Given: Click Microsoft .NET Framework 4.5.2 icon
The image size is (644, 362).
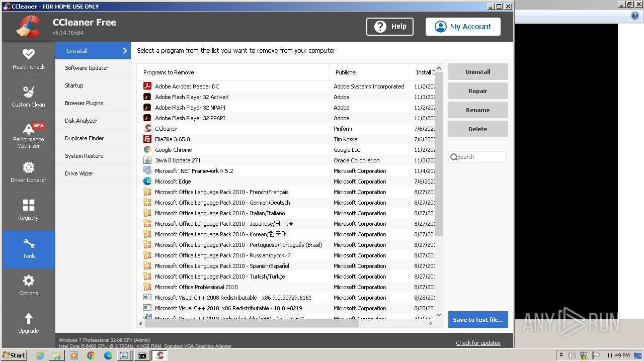Looking at the screenshot, I should [x=147, y=170].
